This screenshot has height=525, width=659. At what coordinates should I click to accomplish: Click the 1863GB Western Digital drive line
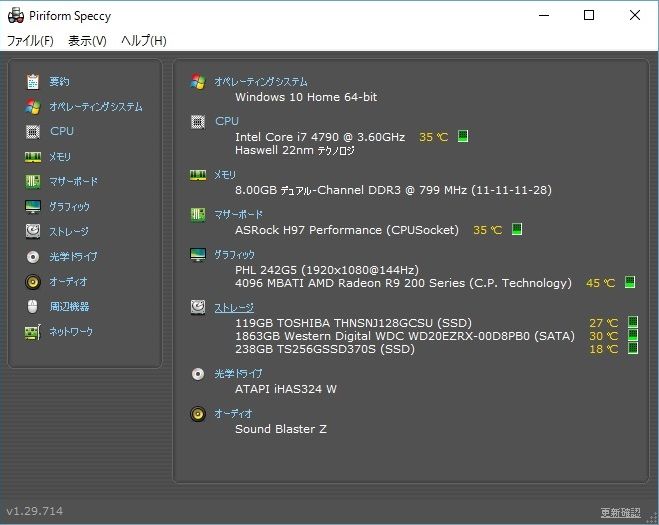click(405, 336)
